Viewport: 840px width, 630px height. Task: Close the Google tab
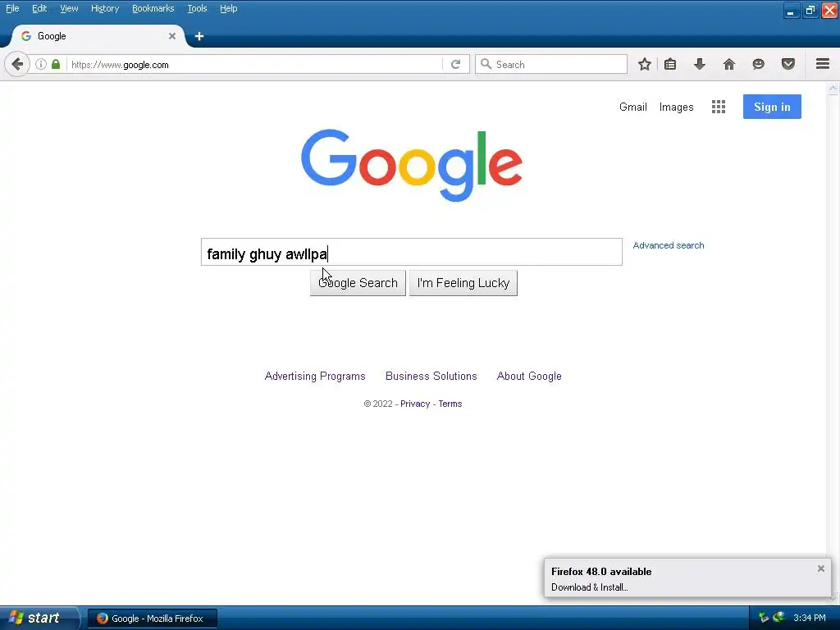(172, 36)
